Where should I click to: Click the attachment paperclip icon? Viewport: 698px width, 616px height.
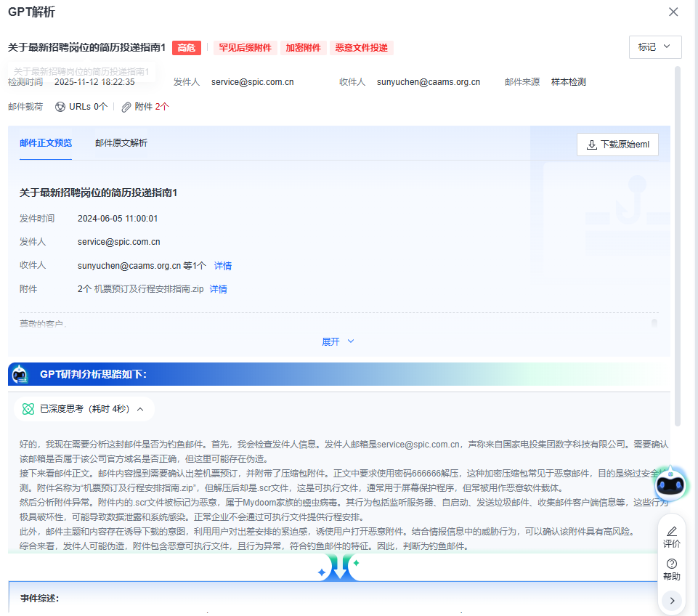126,107
